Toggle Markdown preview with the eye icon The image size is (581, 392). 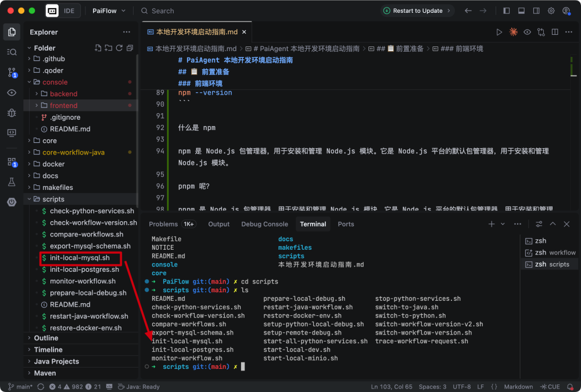click(x=527, y=33)
